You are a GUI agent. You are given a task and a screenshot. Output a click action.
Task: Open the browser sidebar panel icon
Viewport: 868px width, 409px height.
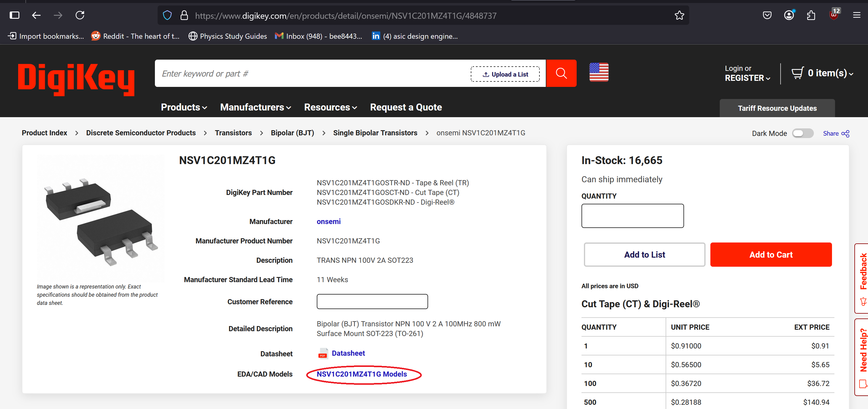(x=15, y=15)
